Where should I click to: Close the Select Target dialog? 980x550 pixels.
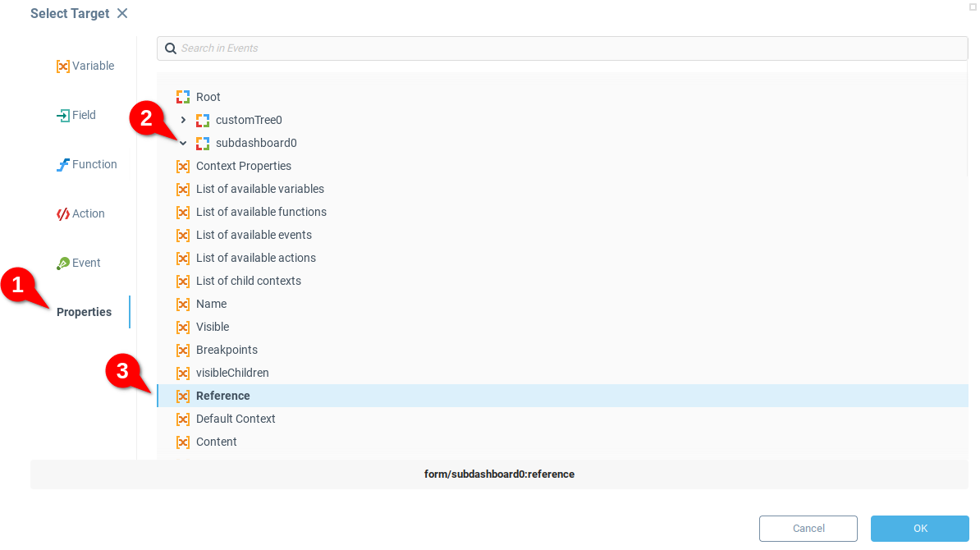(x=122, y=13)
